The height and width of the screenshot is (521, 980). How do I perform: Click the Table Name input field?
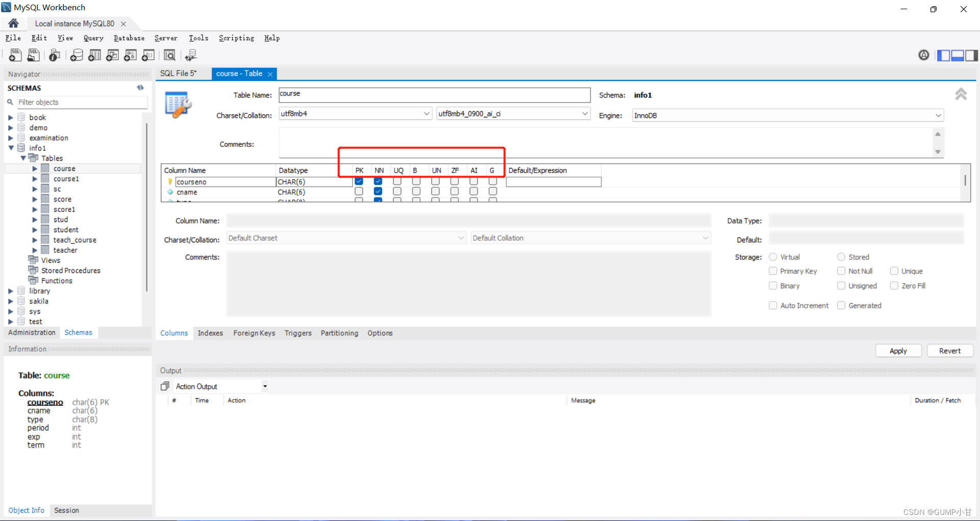point(434,94)
